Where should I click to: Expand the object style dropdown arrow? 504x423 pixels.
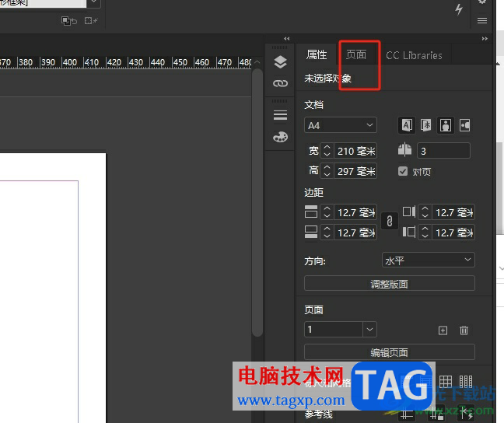(93, 2)
